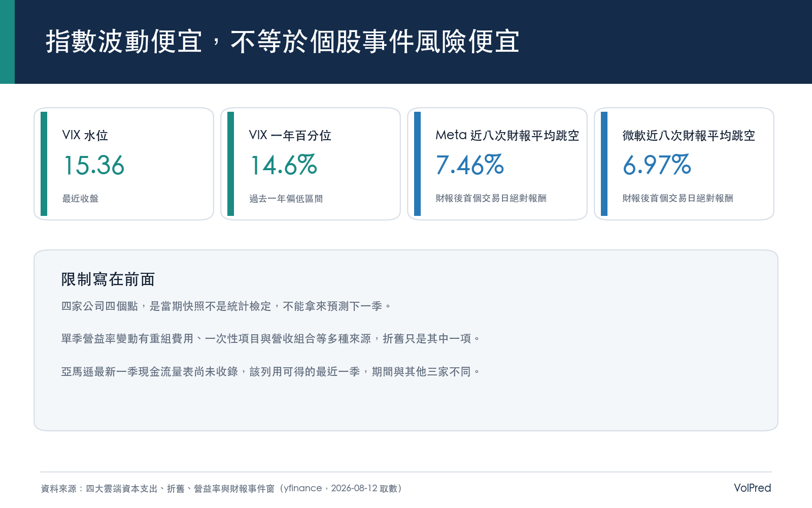Click the line starting 亞馬遜最新一季
This screenshot has width=812, height=508.
click(270, 372)
